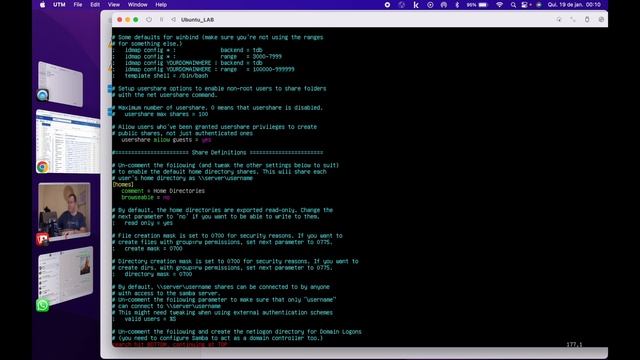640x360 pixels.
Task: Open Spotlight search in menu bar
Action: pyautogui.click(x=513, y=5)
